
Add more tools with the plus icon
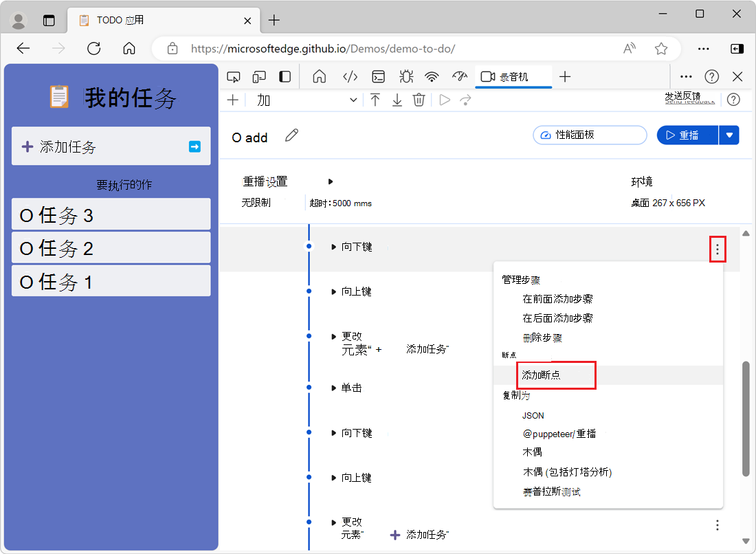[565, 77]
